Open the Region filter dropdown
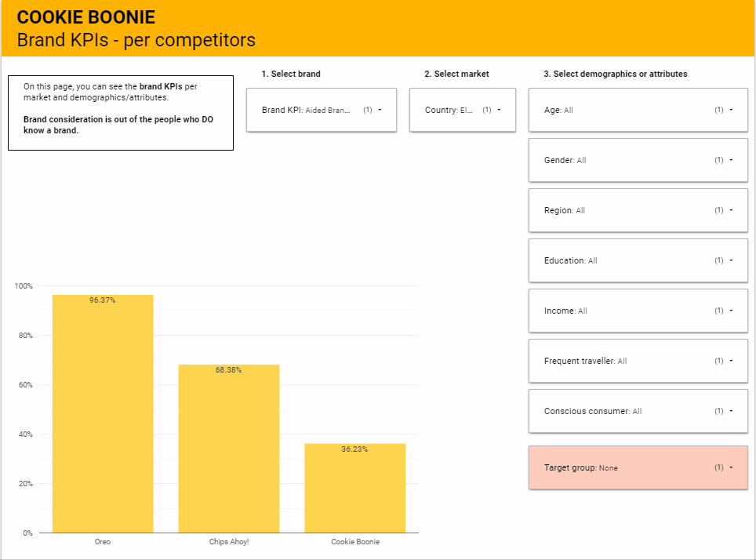Image resolution: width=756 pixels, height=560 pixels. click(x=638, y=210)
